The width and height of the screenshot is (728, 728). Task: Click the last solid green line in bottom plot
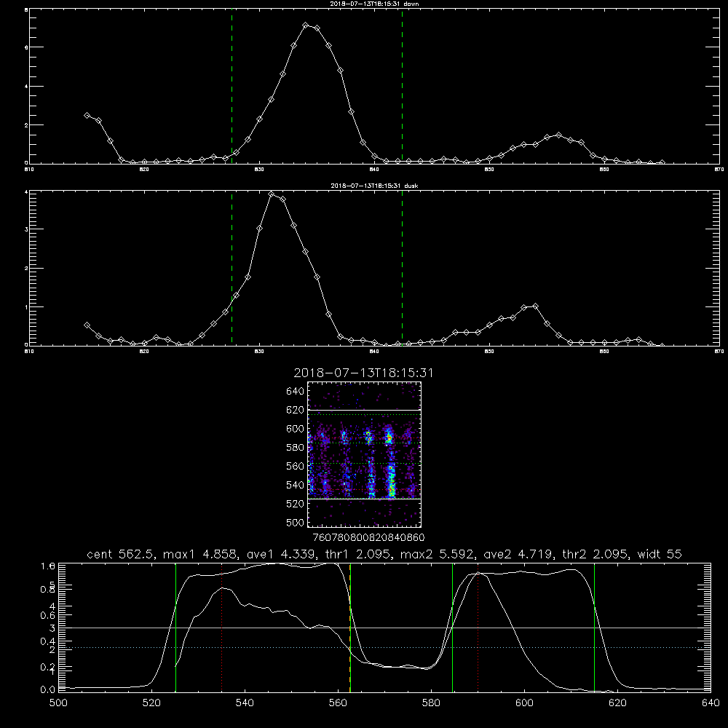pos(594,628)
